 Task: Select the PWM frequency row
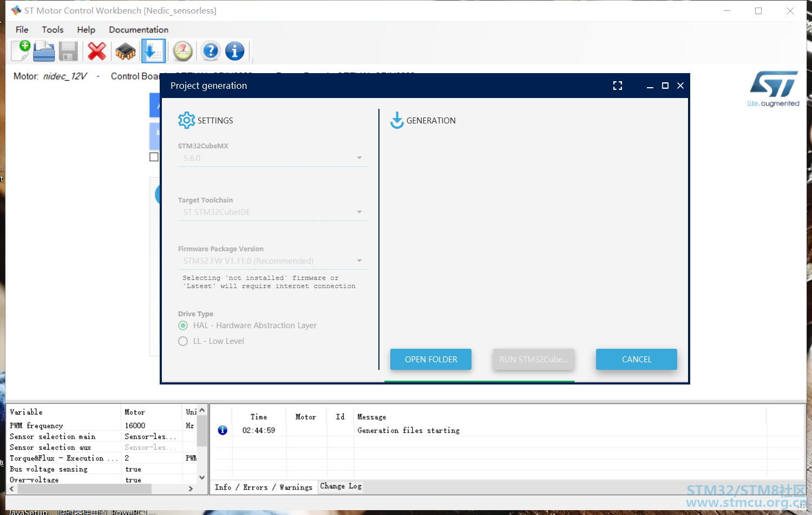click(x=102, y=426)
